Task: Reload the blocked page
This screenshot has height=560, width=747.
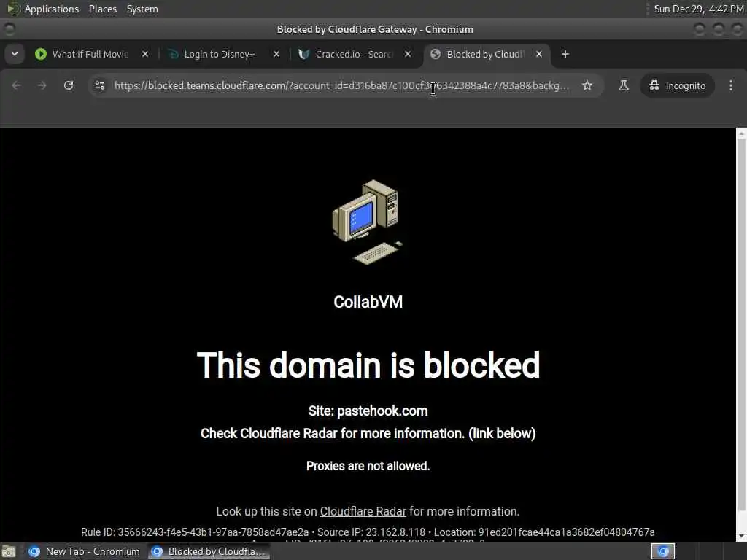Action: click(x=69, y=85)
